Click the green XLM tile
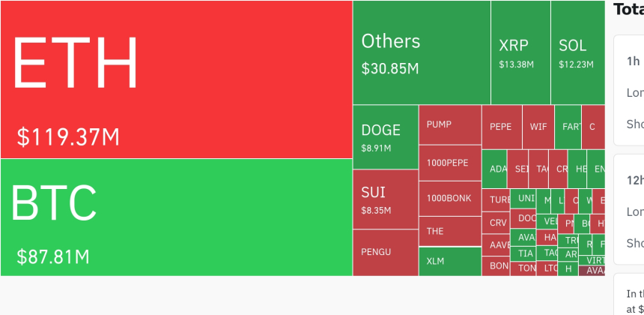Image resolution: width=644 pixels, height=315 pixels. tap(449, 261)
